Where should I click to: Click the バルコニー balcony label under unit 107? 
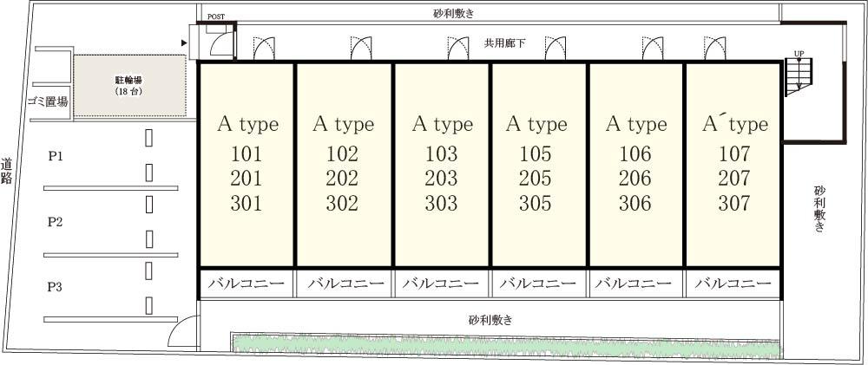pos(733,284)
